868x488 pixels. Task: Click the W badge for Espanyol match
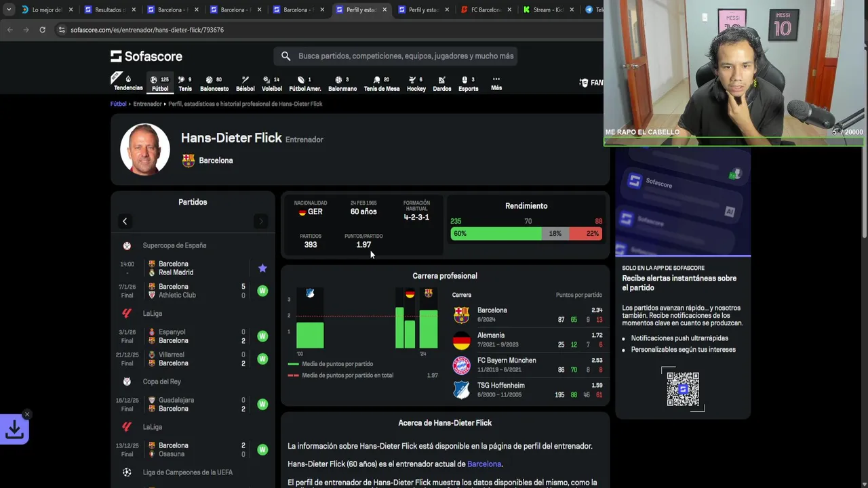262,336
